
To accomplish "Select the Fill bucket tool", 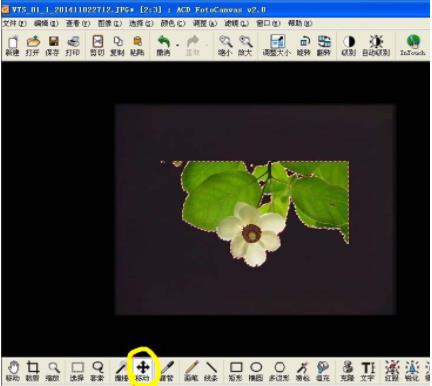I will [x=323, y=368].
